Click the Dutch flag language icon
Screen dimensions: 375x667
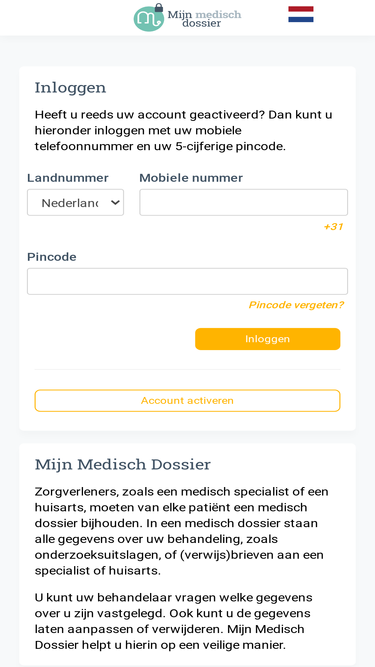(x=301, y=14)
